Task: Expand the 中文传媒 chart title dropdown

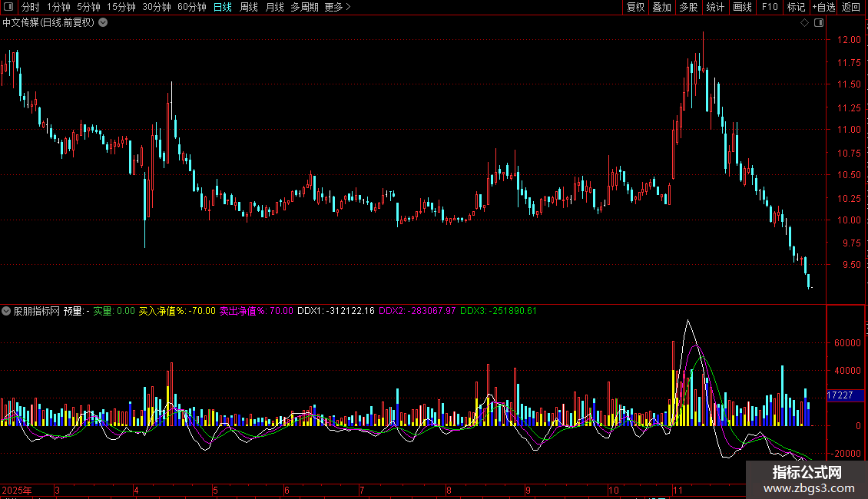Action: [x=103, y=23]
